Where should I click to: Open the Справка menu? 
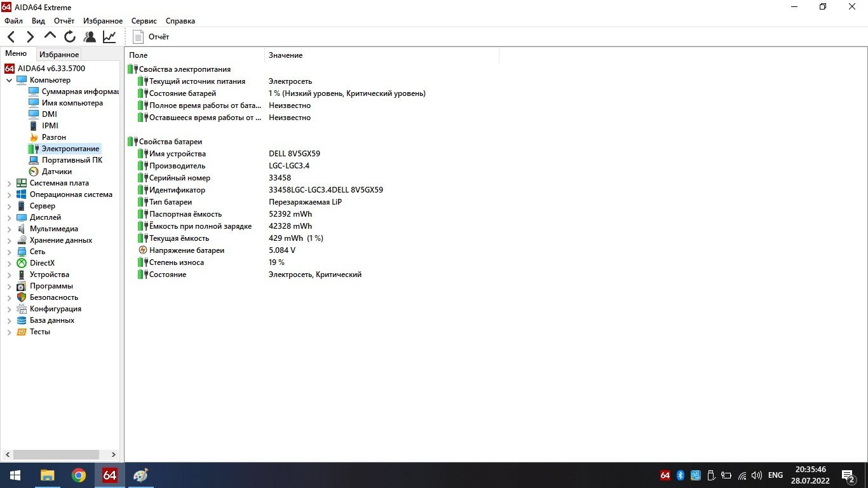pos(180,21)
